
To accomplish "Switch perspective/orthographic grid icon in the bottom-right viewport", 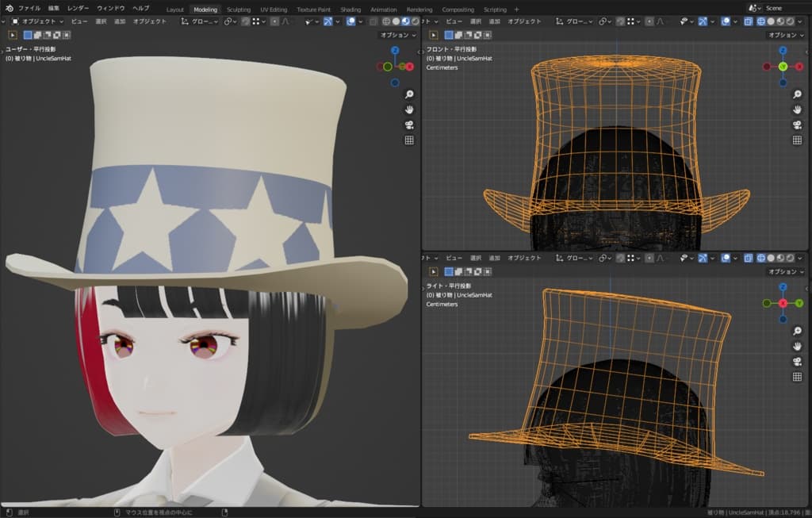I will point(797,377).
